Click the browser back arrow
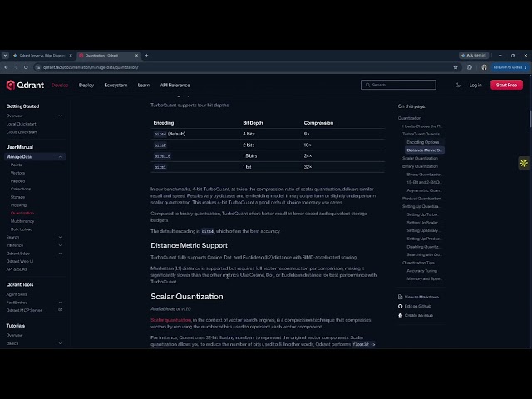The width and height of the screenshot is (532, 399). [x=6, y=67]
